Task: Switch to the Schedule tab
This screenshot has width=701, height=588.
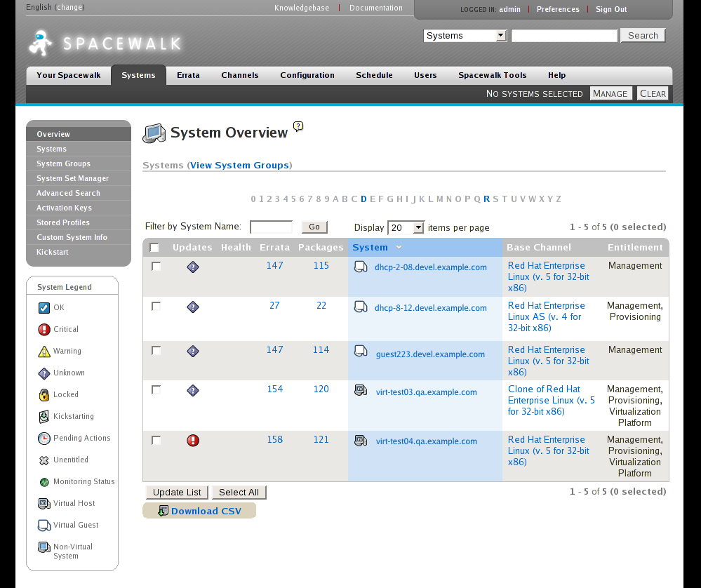Action: (374, 75)
